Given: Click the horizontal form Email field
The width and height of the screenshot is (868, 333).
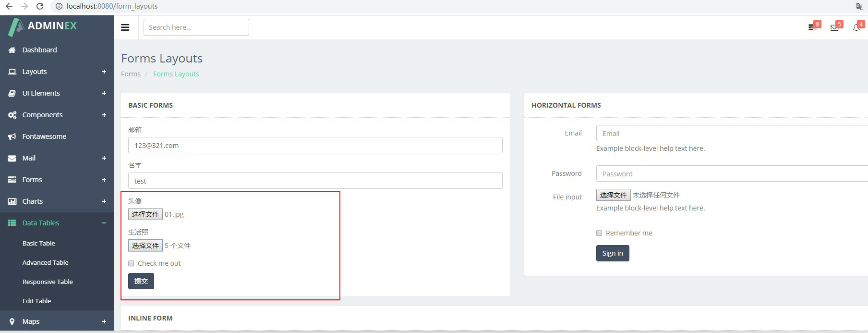Looking at the screenshot, I should (x=732, y=133).
